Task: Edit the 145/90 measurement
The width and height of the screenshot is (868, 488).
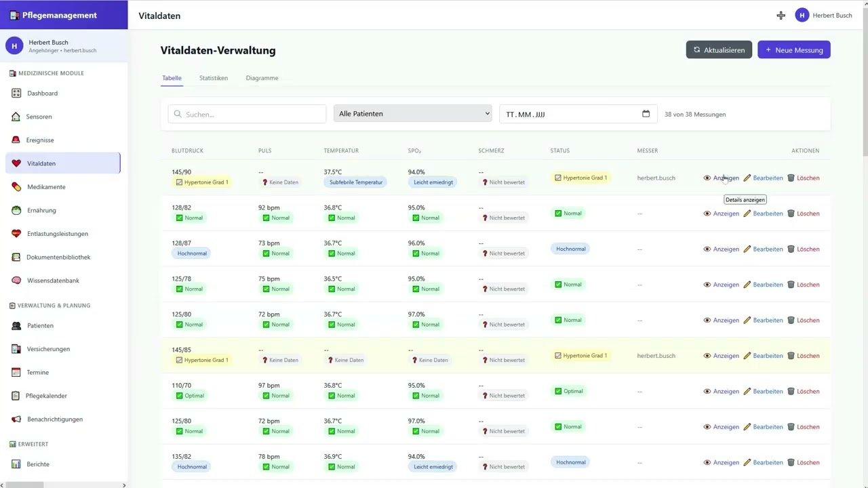Action: (763, 178)
